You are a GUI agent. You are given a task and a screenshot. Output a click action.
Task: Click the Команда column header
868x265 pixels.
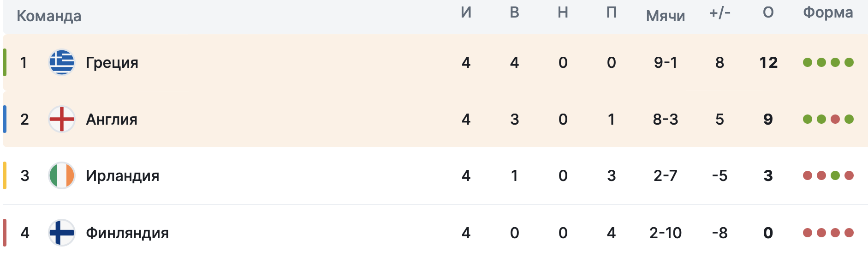(49, 16)
